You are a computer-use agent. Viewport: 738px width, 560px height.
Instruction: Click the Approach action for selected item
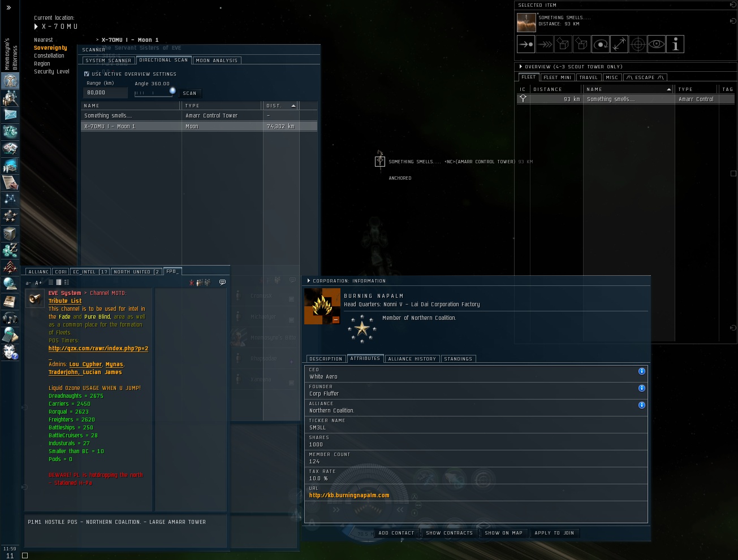[526, 44]
